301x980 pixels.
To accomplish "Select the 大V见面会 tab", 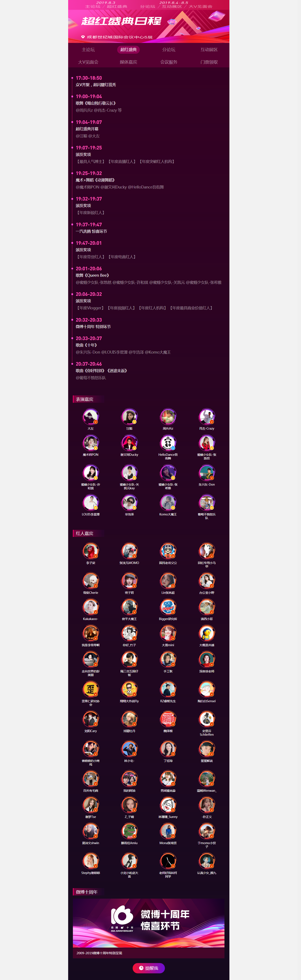I will 88,62.
